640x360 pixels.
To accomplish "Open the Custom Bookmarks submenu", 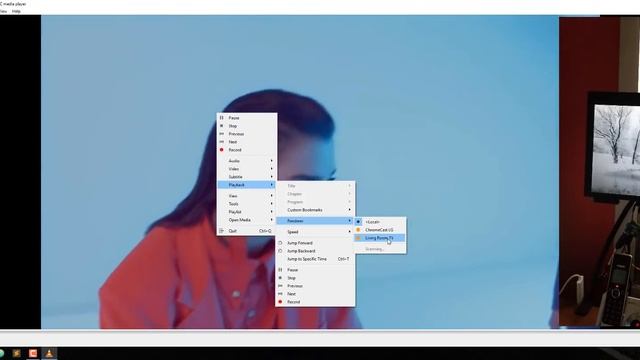I will point(315,210).
